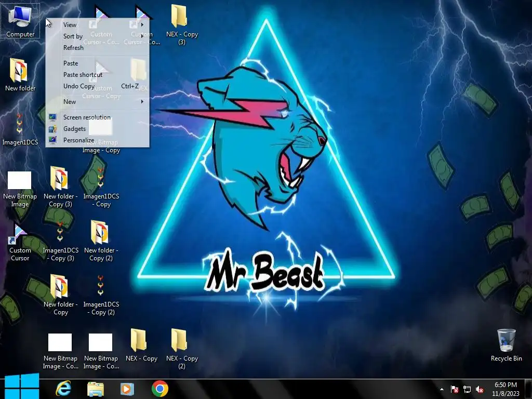
Task: Select the New folder - Copy (3) icon
Action: pyautogui.click(x=60, y=187)
